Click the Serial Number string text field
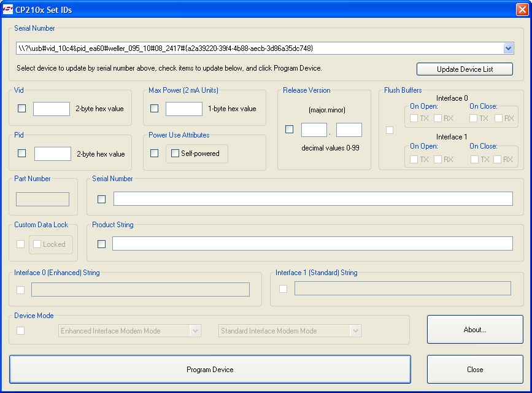This screenshot has height=393, width=532. 313,199
